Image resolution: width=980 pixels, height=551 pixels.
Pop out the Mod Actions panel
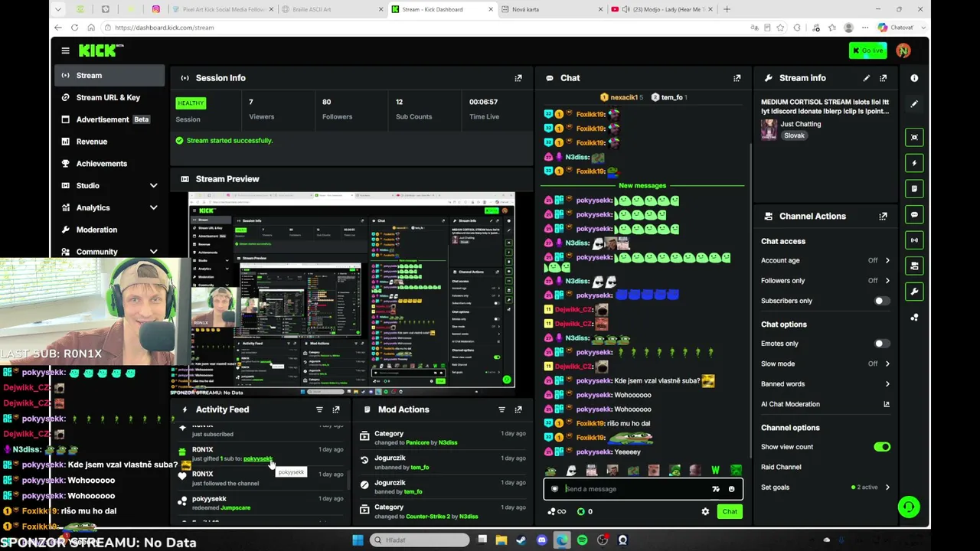click(518, 409)
